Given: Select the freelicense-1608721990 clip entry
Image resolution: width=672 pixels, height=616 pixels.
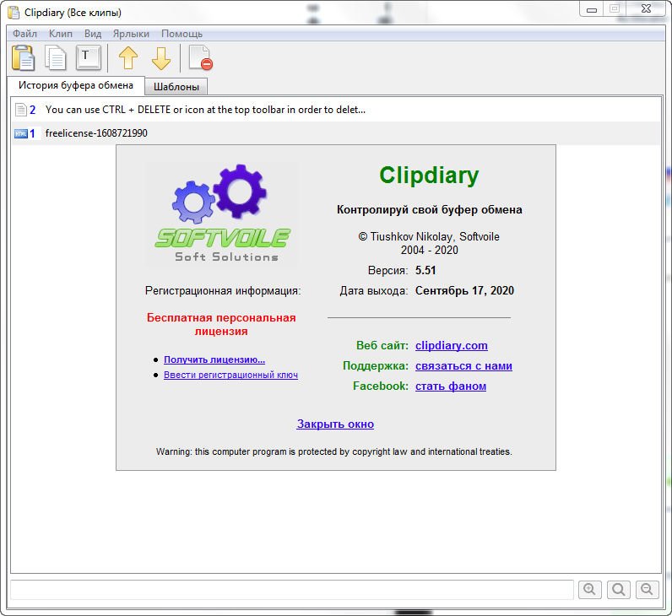Looking at the screenshot, I should [96, 133].
